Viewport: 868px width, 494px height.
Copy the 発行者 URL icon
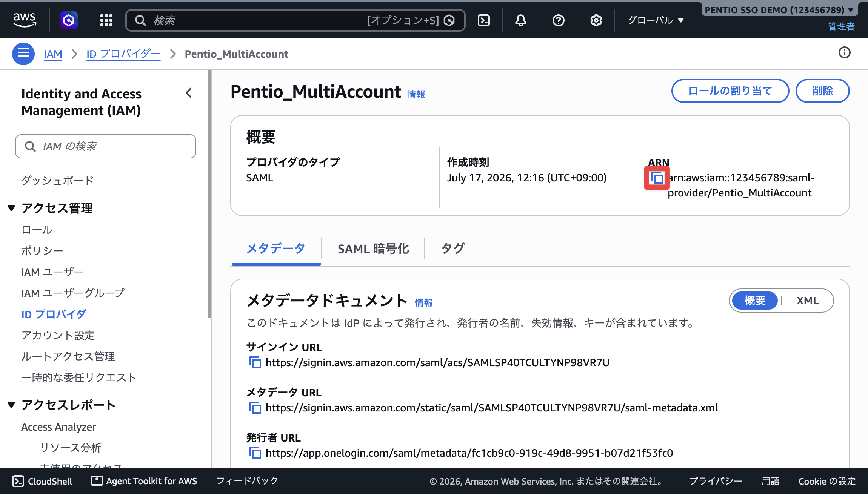pos(255,453)
